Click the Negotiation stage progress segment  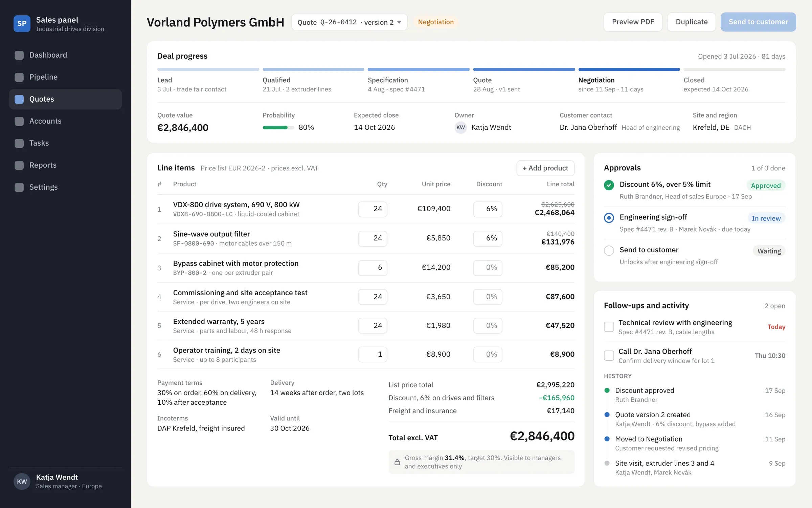click(629, 69)
